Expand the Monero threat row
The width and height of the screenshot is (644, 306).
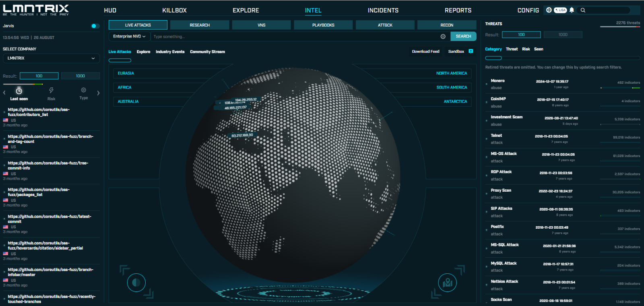[x=563, y=84]
